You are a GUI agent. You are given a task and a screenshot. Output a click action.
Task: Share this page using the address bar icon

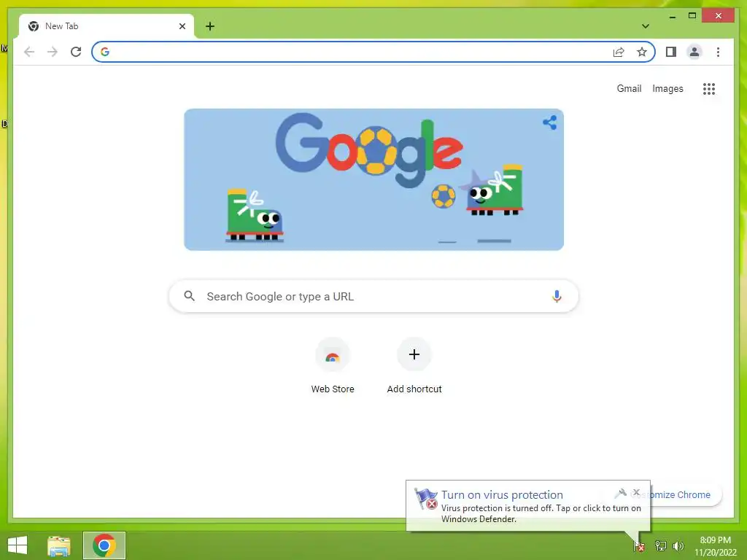[619, 52]
